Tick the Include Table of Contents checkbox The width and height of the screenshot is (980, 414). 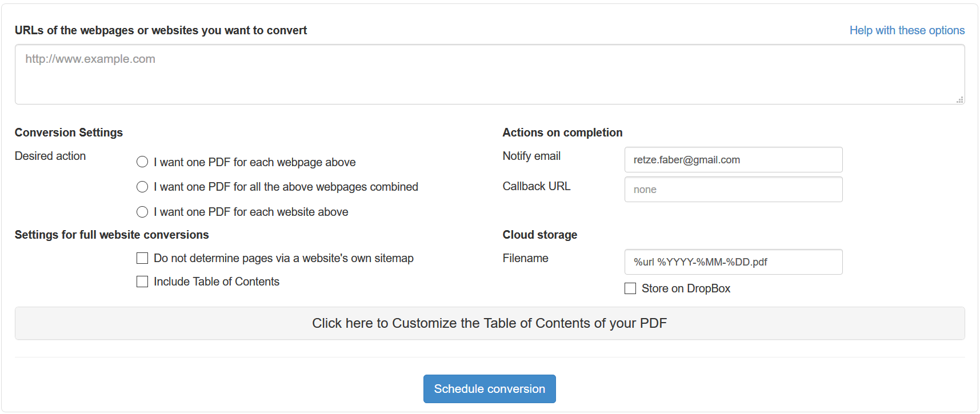142,282
